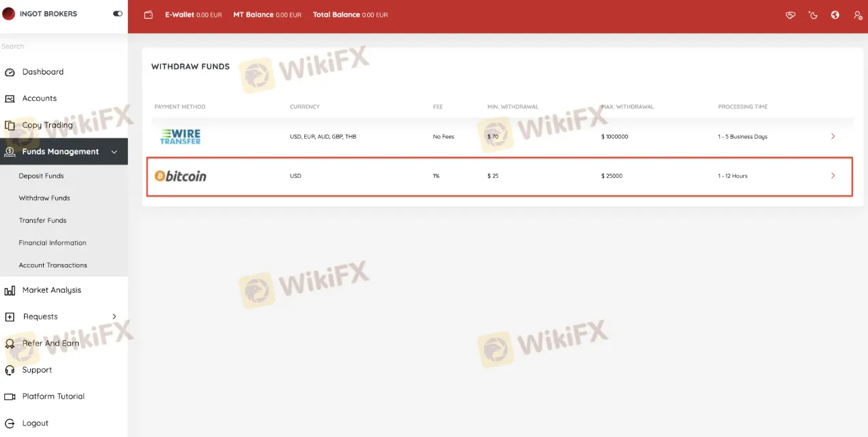This screenshot has width=868, height=437.
Task: Open the Platform Tutorial label
Action: [53, 397]
